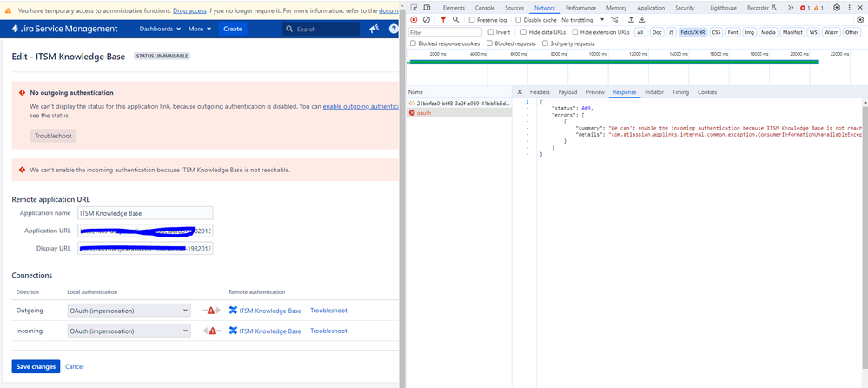Screen dimensions: 868x388
Task: Open Jira help question-mark icon
Action: pos(394,29)
